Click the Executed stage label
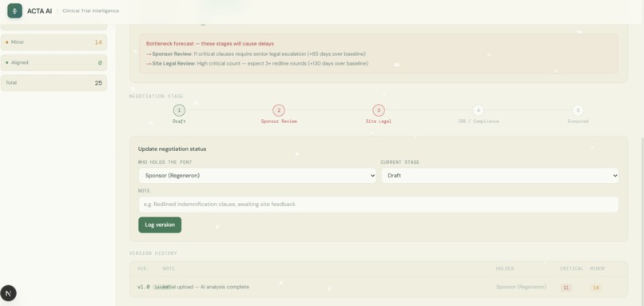Image resolution: width=644 pixels, height=306 pixels. [578, 121]
